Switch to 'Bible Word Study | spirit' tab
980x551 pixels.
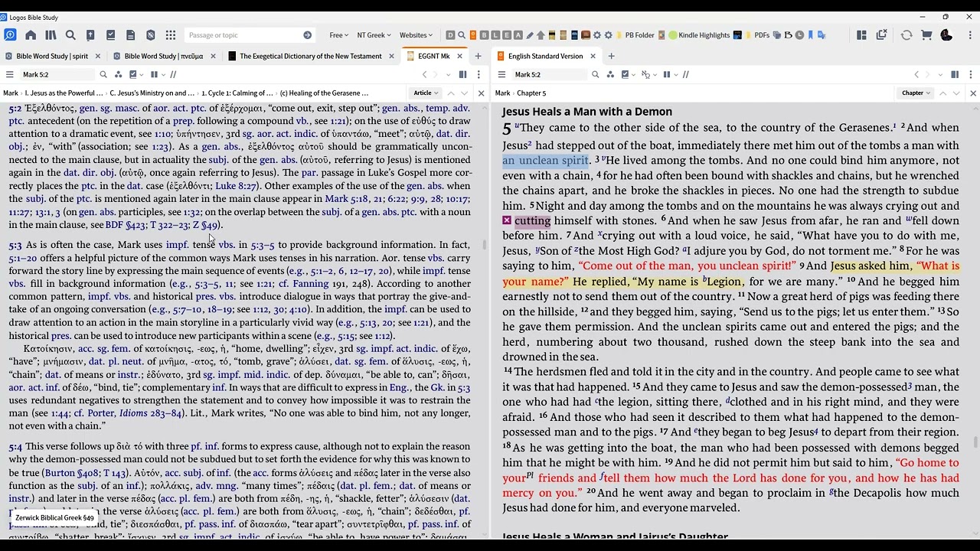52,56
